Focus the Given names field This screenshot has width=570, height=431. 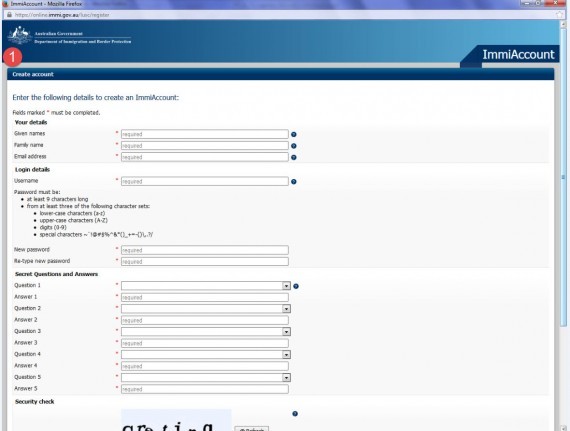click(x=205, y=134)
